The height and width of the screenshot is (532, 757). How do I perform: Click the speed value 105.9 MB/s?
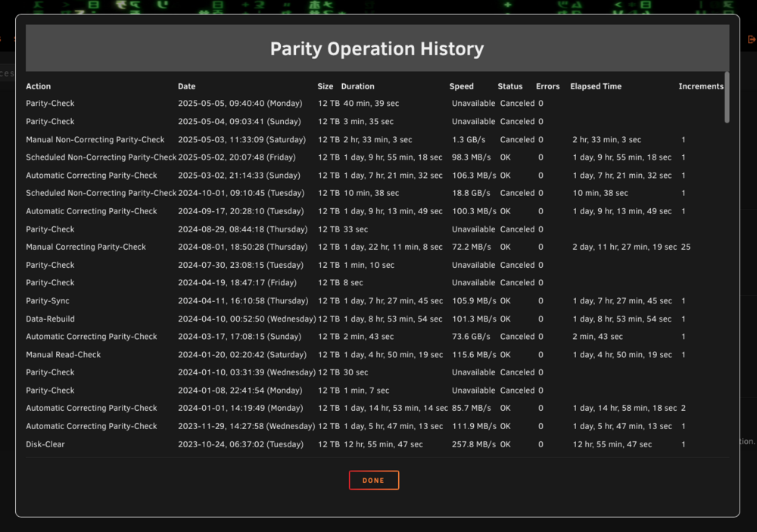click(474, 300)
